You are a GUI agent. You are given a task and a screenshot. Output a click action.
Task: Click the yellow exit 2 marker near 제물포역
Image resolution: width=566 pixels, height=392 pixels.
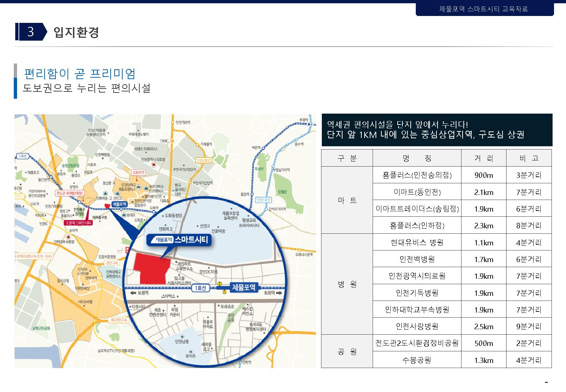click(x=219, y=283)
